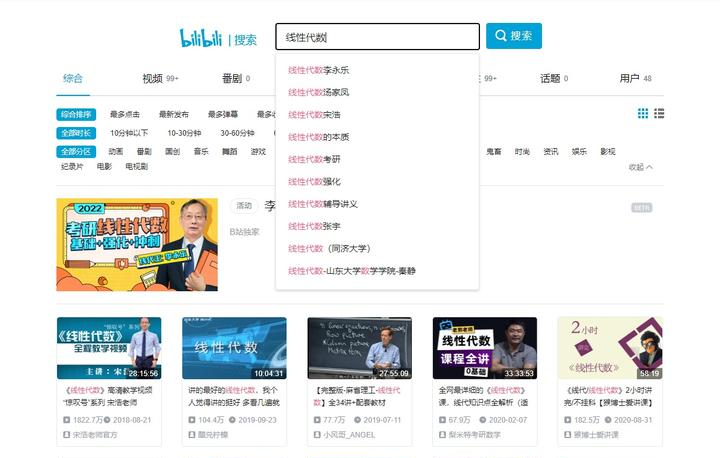This screenshot has height=458, width=720.
Task: Open title 【完整版-麻省理工-线性代数】
Action: 359,396
